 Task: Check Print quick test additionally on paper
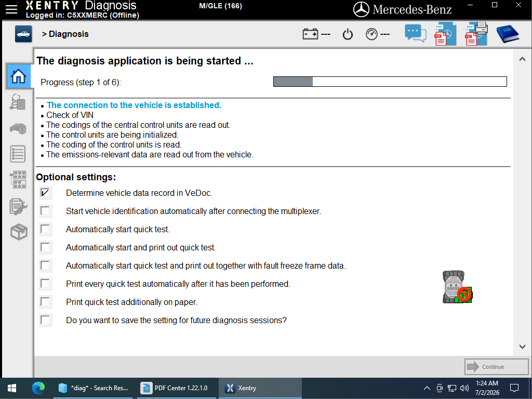pyautogui.click(x=45, y=302)
